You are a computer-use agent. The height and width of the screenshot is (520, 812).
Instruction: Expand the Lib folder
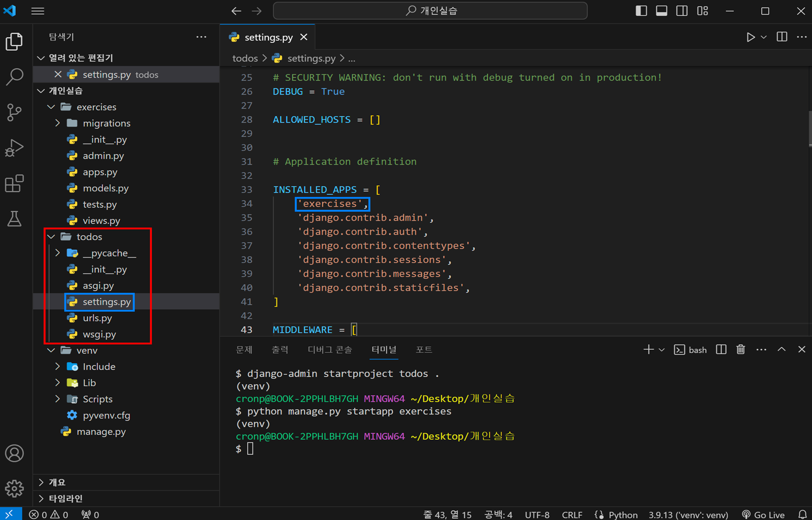tap(126, 383)
